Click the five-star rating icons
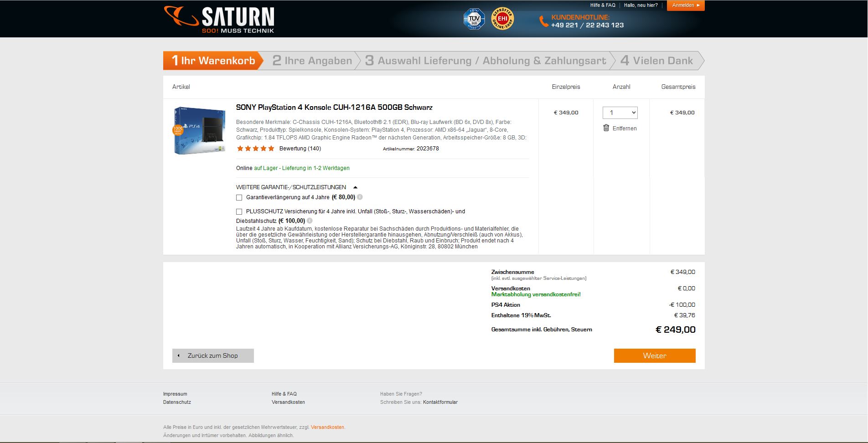This screenshot has width=868, height=443. (256, 149)
